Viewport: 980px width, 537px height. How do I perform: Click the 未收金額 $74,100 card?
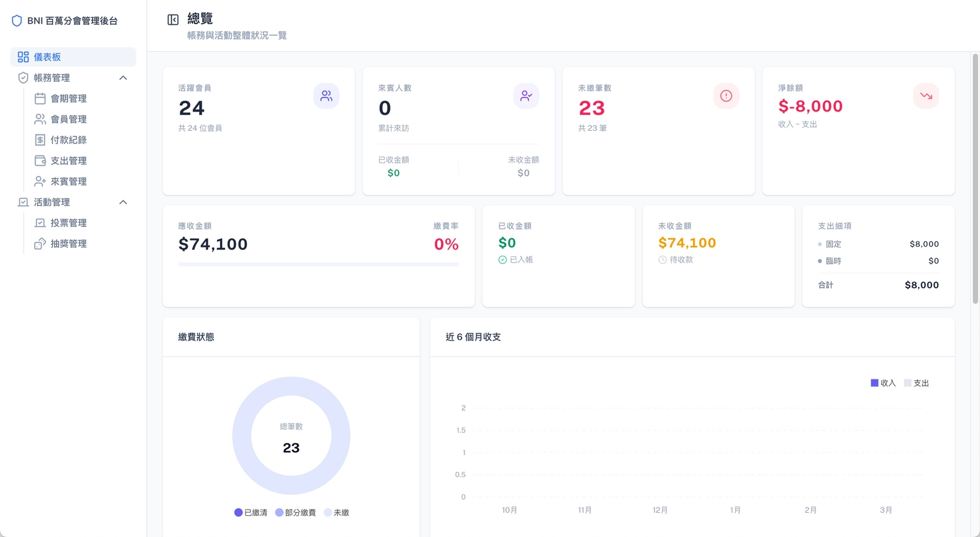tap(718, 256)
